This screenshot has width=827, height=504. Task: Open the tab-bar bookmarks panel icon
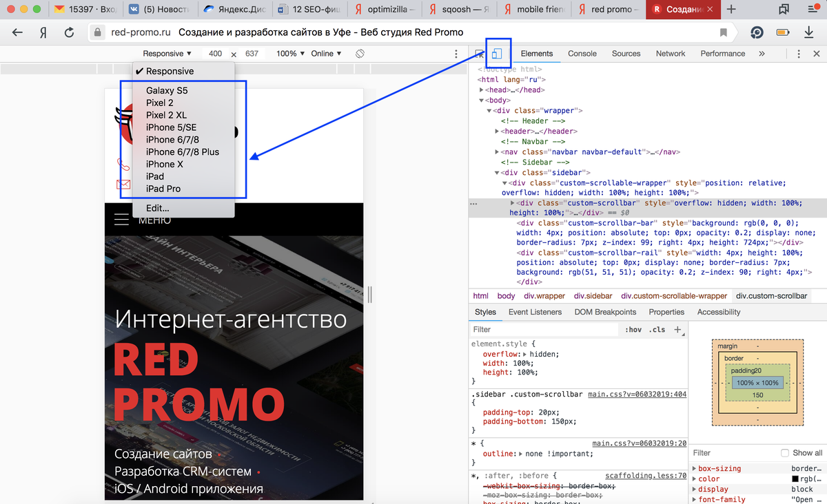click(783, 10)
